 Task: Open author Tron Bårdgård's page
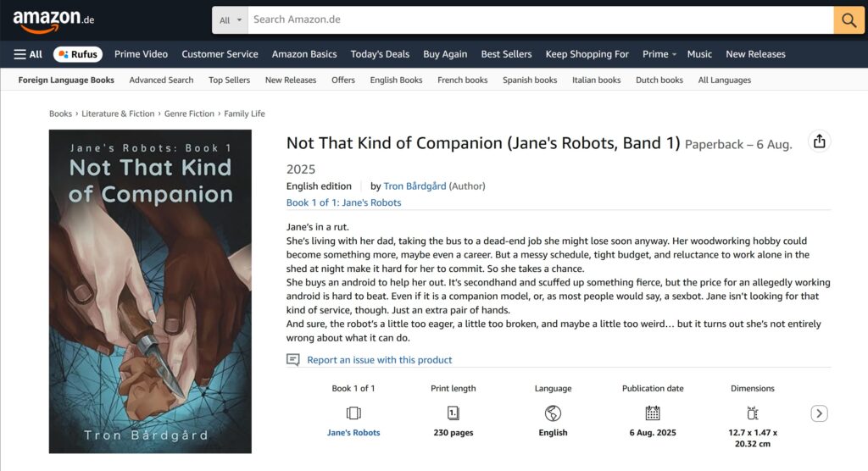(x=415, y=186)
